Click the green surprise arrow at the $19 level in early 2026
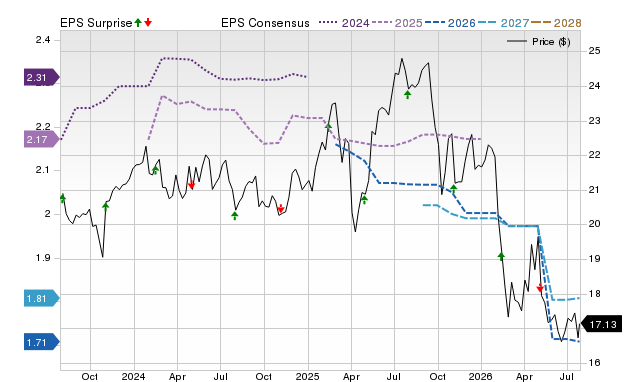Screen dimensions: 640x382 pos(501,256)
